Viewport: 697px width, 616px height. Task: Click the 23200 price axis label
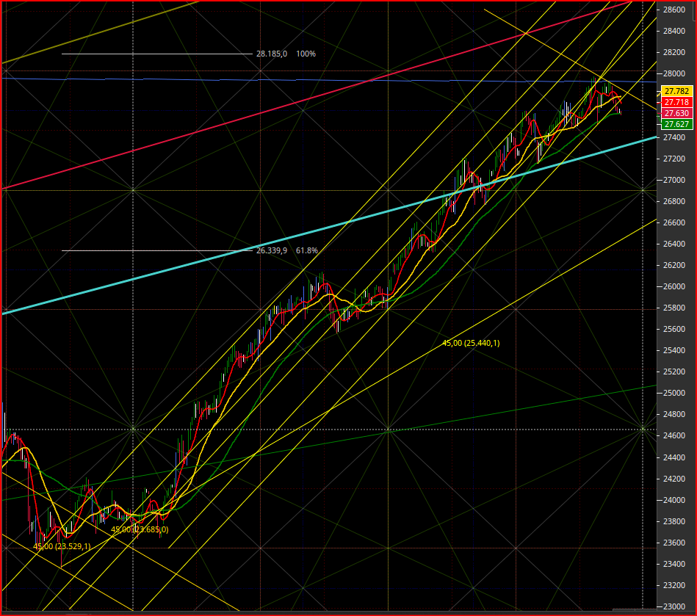click(x=674, y=585)
